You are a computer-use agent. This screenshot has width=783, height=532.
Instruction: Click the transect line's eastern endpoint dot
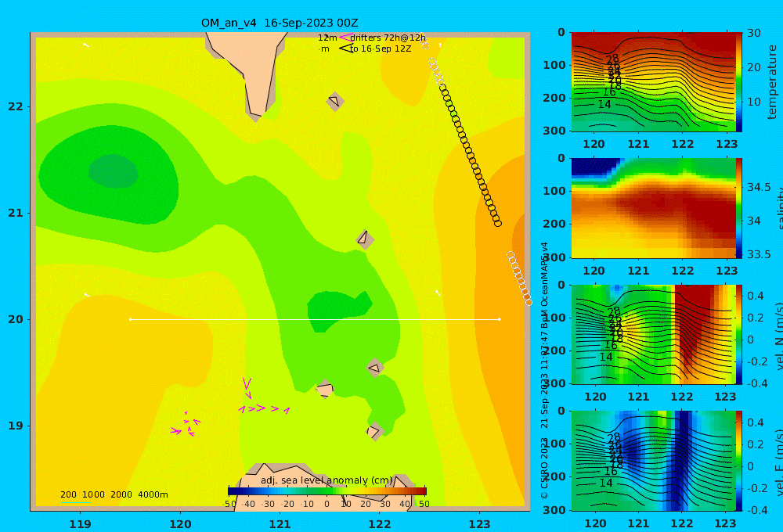click(x=500, y=319)
